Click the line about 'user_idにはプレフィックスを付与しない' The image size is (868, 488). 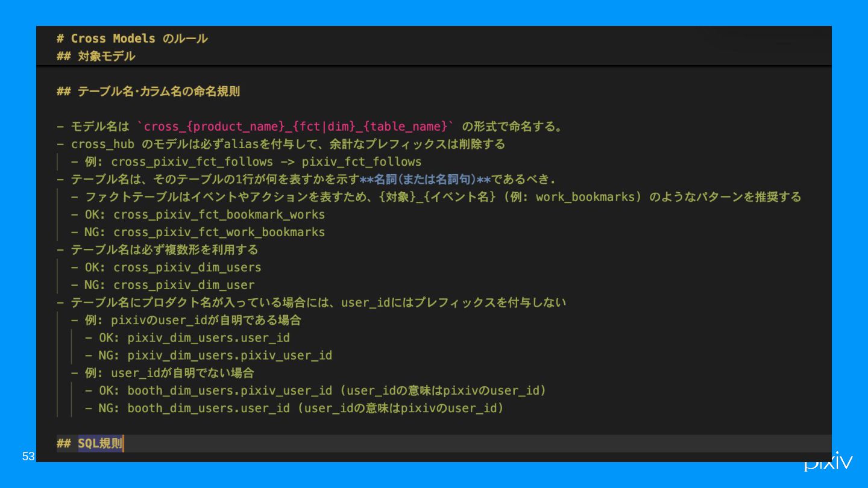(312, 302)
